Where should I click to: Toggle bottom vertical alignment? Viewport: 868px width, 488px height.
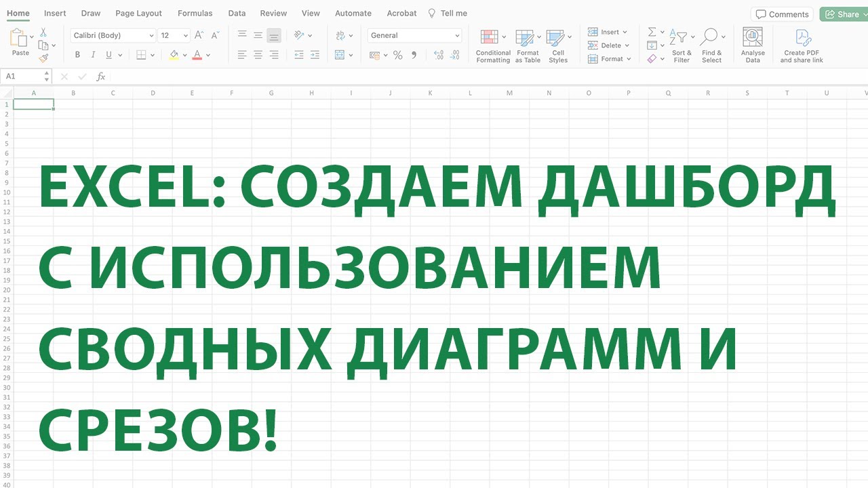[273, 35]
